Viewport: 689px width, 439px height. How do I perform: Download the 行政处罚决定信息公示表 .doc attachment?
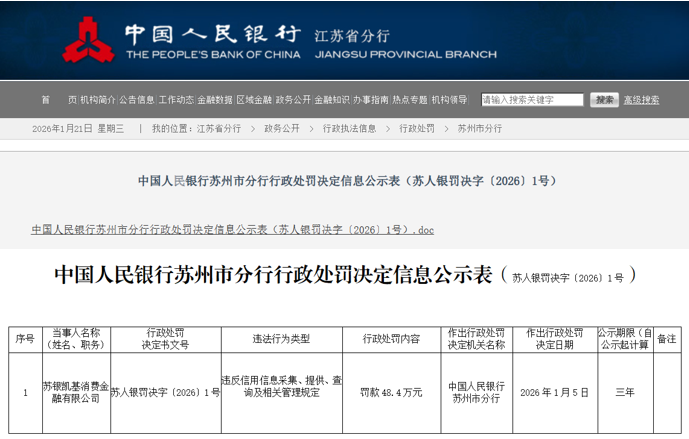click(232, 230)
